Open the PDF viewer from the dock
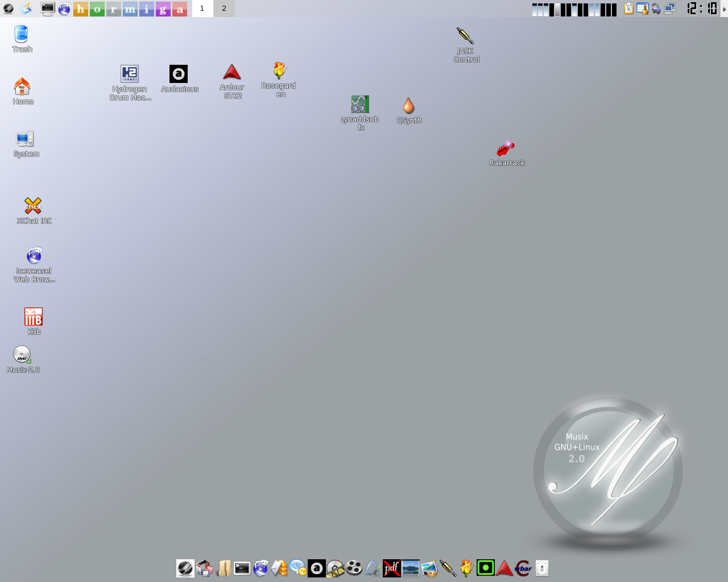 tap(392, 568)
